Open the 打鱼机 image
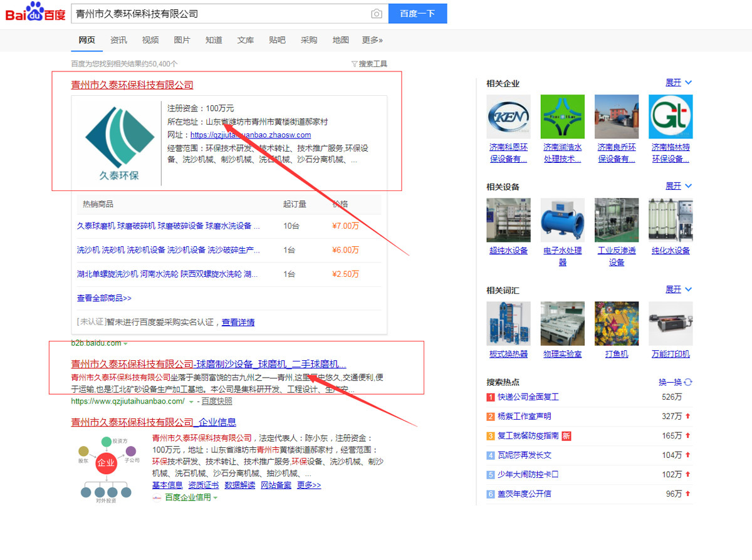The height and width of the screenshot is (560, 752). 617,323
